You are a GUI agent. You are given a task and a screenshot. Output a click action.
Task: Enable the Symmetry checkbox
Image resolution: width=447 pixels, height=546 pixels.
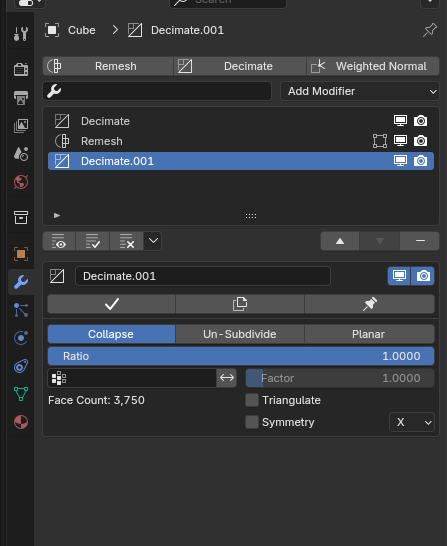(252, 422)
